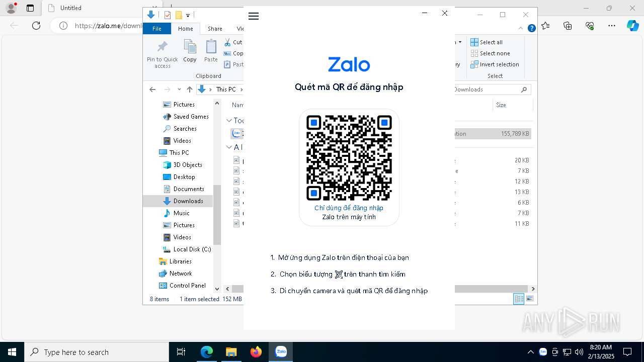Open the Windows Start menu
The height and width of the screenshot is (362, 644).
click(x=12, y=352)
